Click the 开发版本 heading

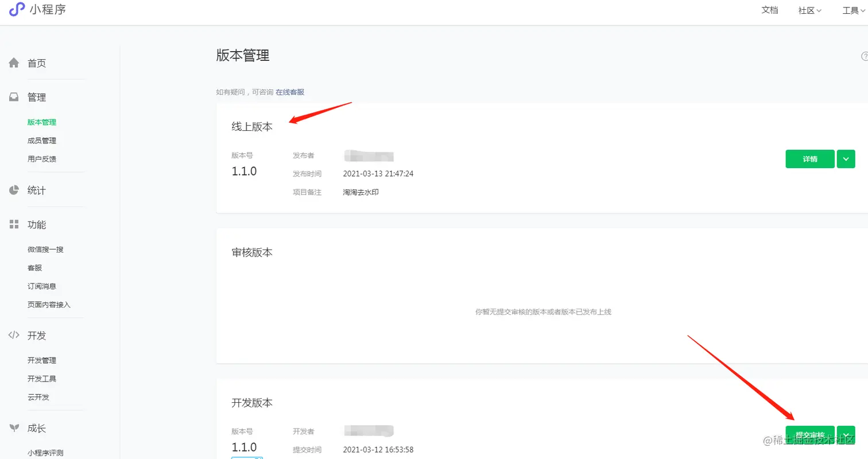(252, 403)
